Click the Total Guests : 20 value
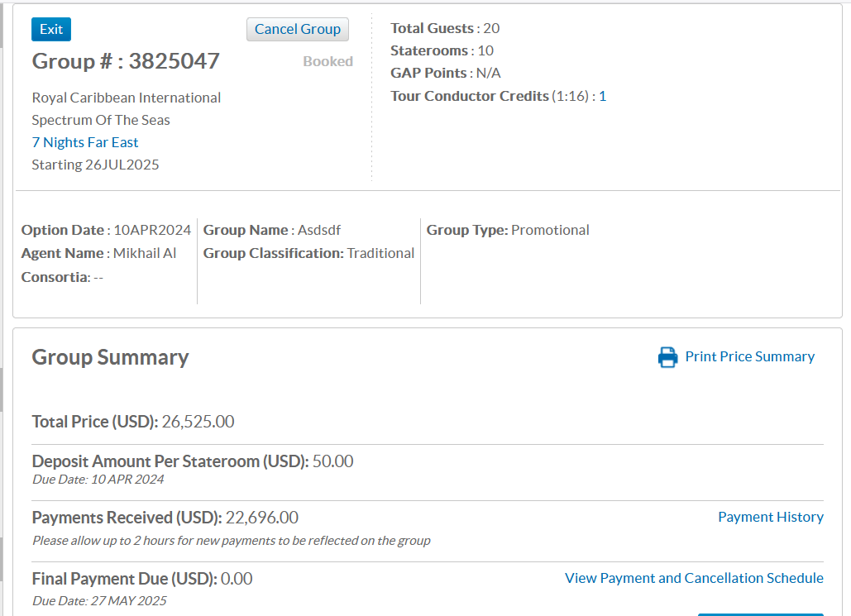This screenshot has height=616, width=851. [445, 28]
